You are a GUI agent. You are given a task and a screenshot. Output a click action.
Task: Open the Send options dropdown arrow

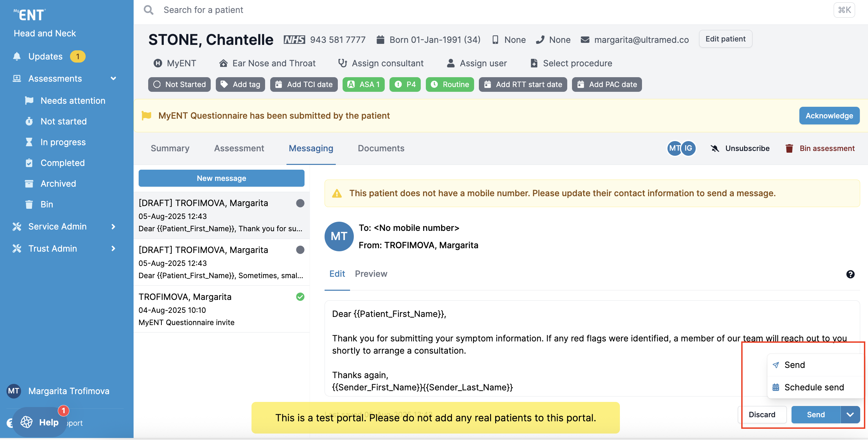pos(850,414)
